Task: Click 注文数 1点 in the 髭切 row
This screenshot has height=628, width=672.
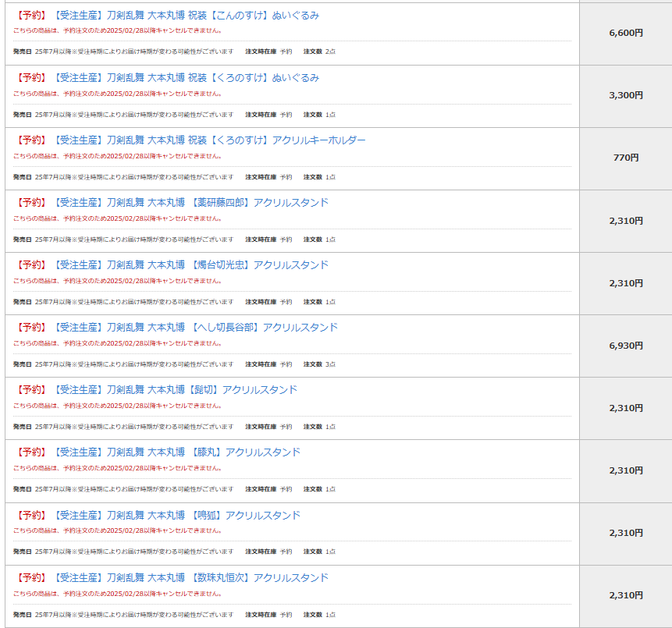Action: pyautogui.click(x=319, y=427)
